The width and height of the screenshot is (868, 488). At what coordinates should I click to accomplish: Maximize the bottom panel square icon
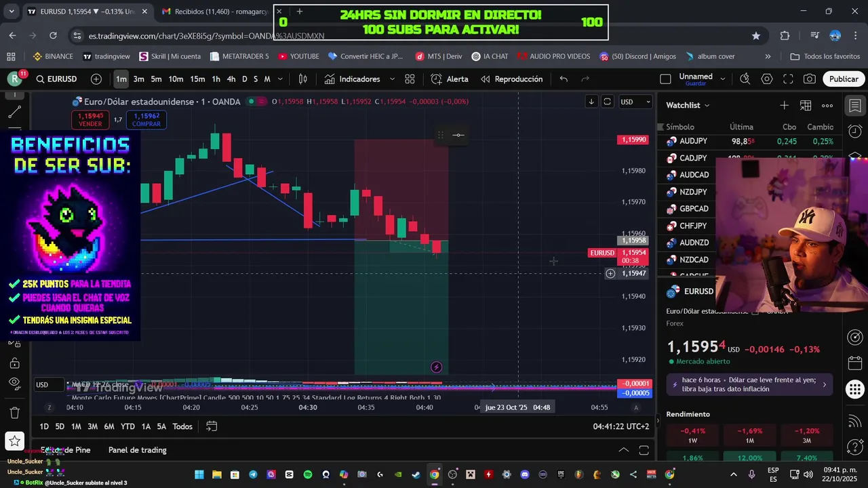644,450
